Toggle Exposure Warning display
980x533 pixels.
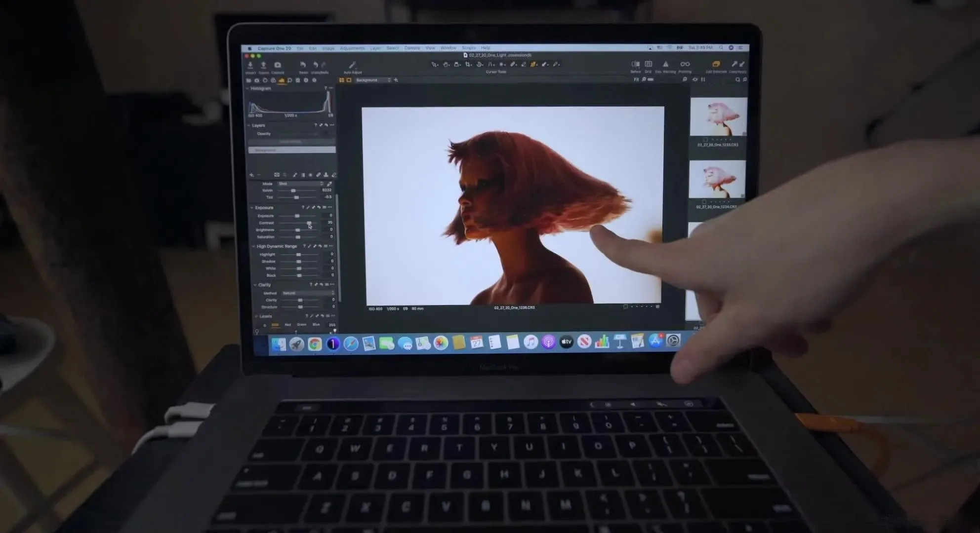coord(665,65)
